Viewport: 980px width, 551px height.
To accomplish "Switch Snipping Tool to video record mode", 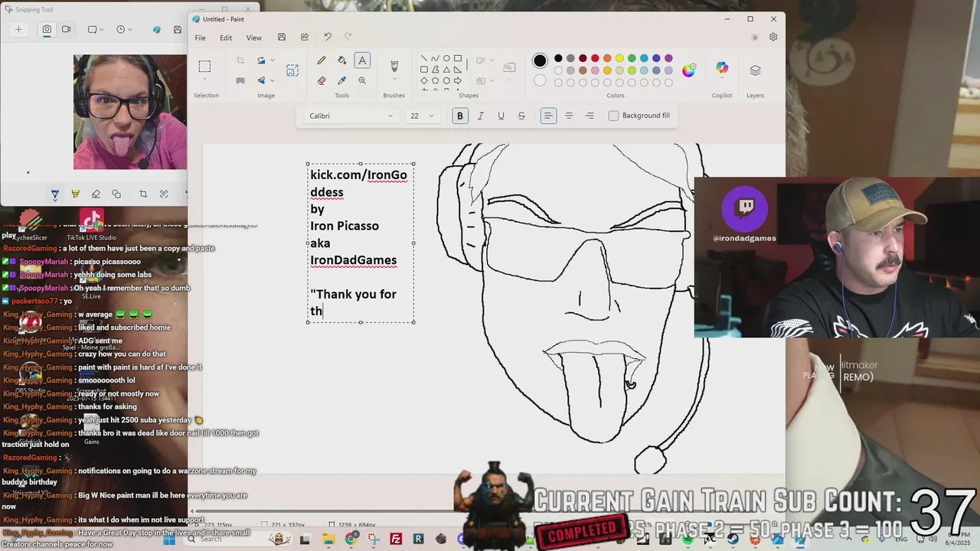I will tap(67, 30).
